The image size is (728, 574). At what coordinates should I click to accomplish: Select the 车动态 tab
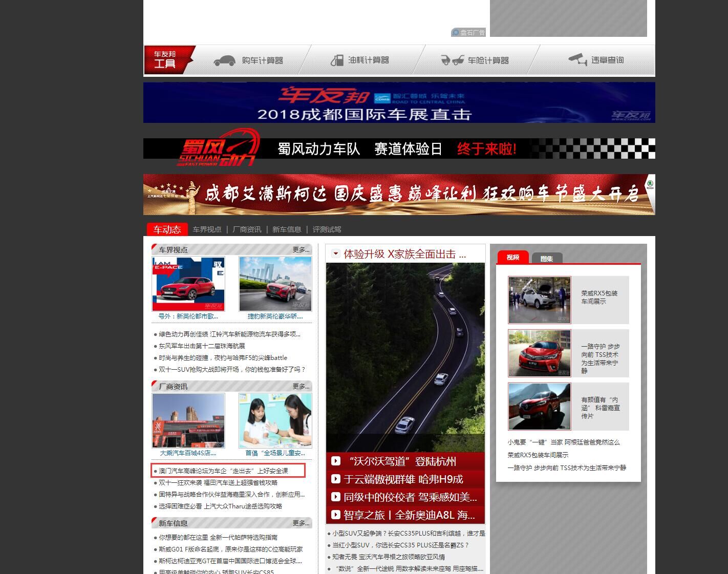tap(167, 229)
